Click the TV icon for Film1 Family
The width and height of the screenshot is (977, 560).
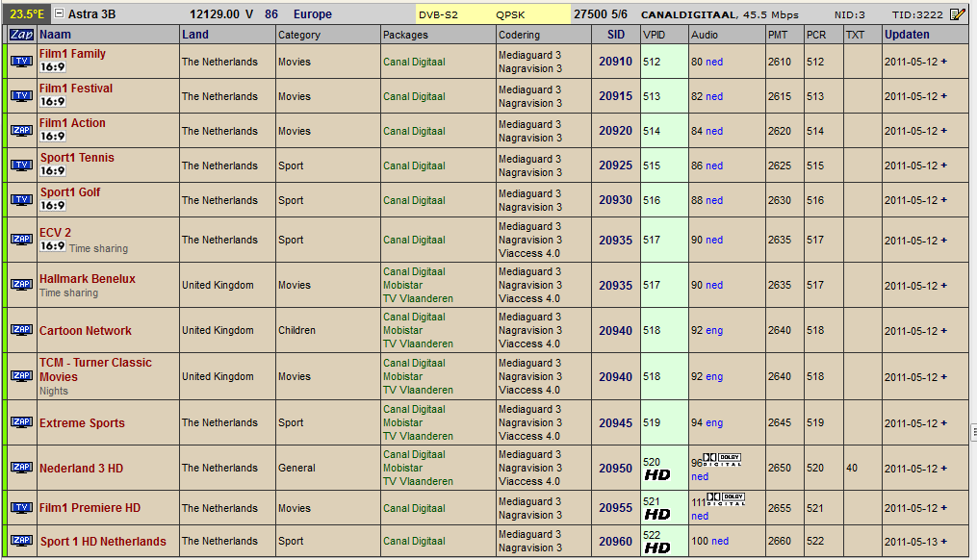(x=21, y=61)
